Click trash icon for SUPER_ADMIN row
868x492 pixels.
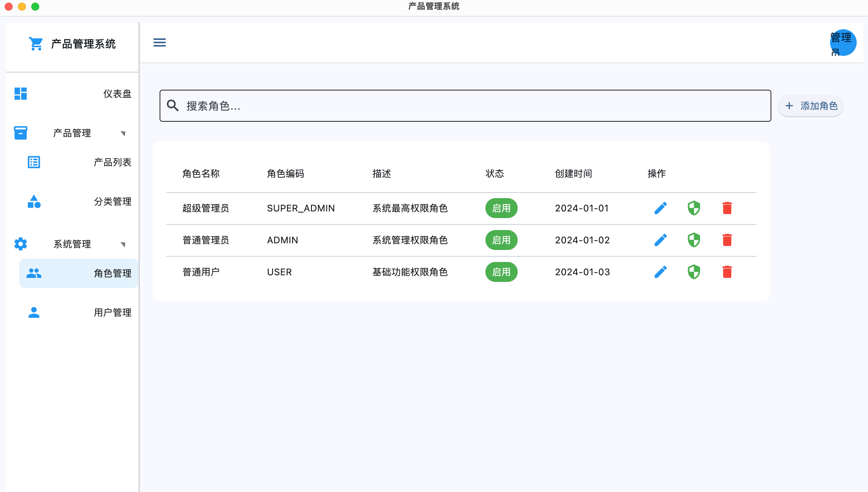point(727,208)
